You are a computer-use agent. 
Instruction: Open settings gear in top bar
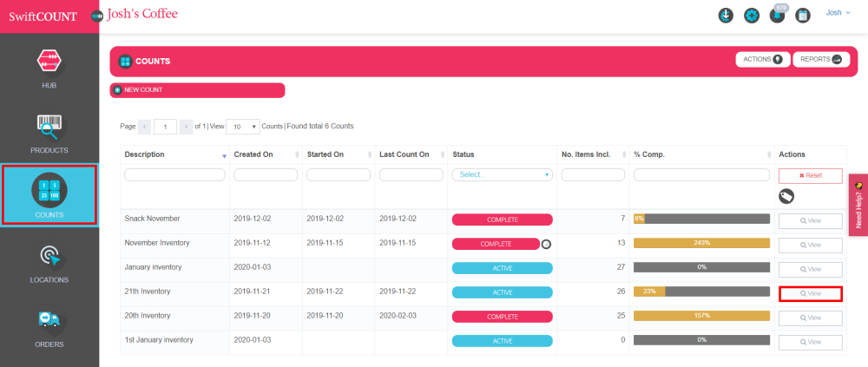click(751, 16)
